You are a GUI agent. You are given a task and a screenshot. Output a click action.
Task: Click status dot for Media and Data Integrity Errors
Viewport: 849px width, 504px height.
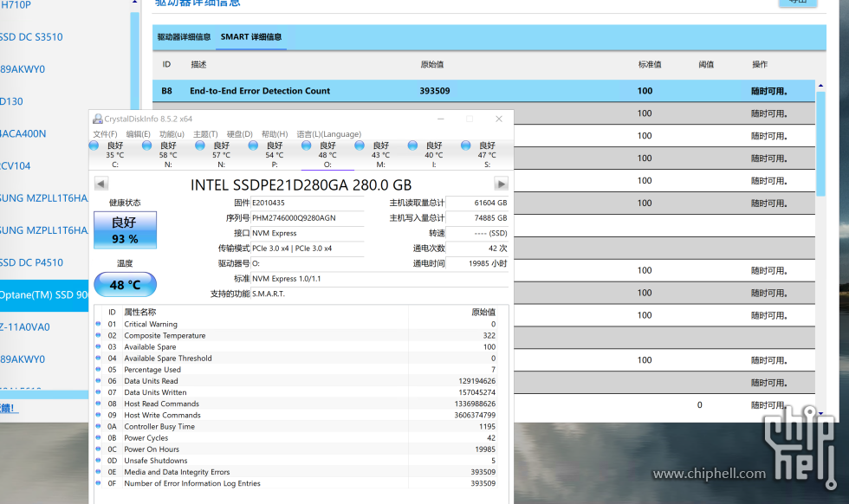98,471
